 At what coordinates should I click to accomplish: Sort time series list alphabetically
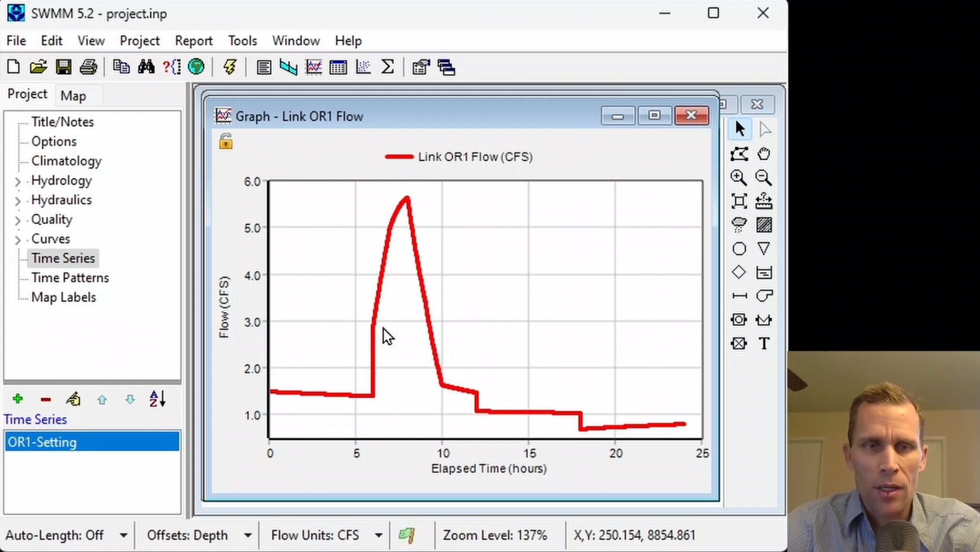(x=158, y=399)
